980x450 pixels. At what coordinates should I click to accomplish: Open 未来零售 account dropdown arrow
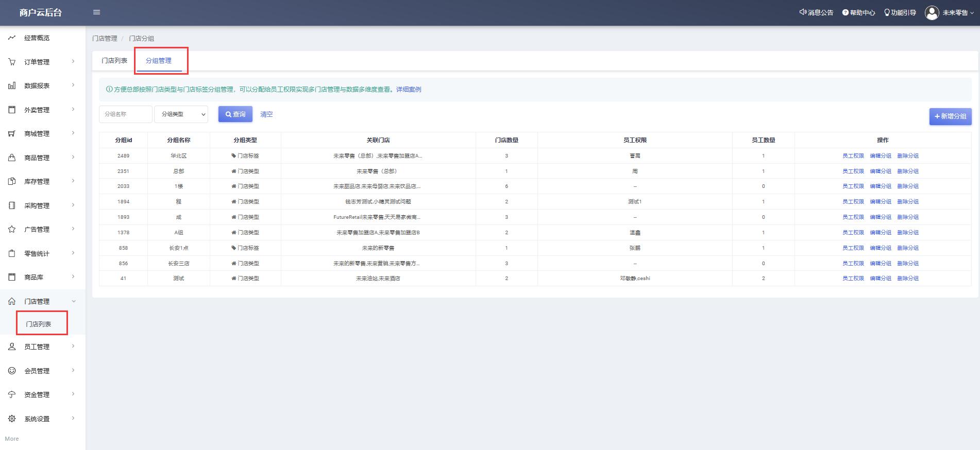coord(972,13)
